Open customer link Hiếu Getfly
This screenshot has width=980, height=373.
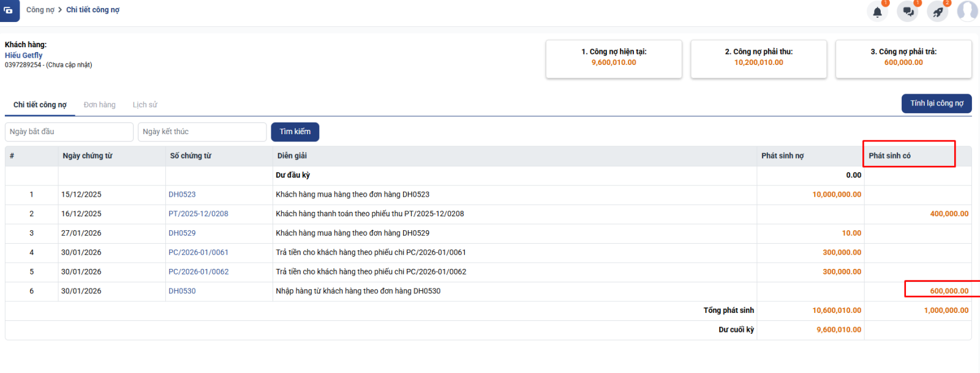(x=24, y=55)
